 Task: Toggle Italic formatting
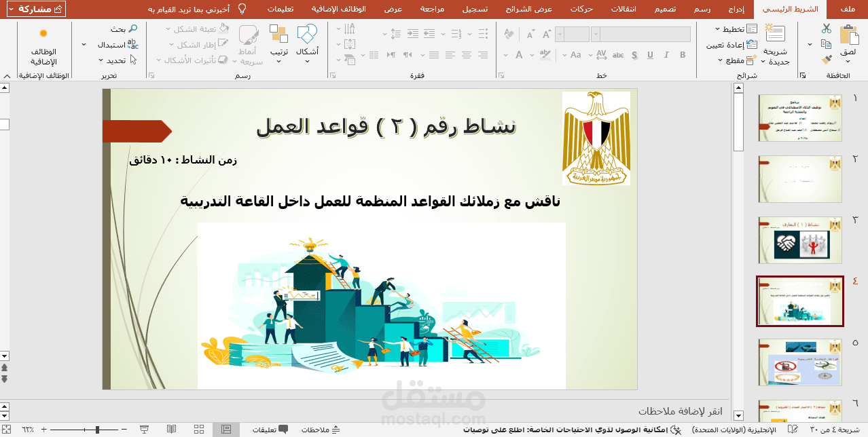[x=667, y=55]
